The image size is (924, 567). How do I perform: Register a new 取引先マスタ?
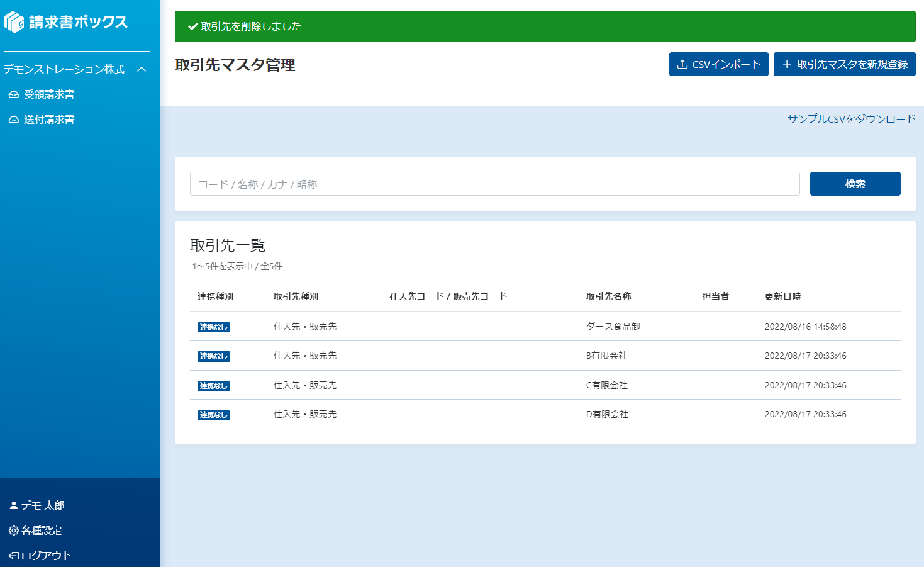pos(845,64)
